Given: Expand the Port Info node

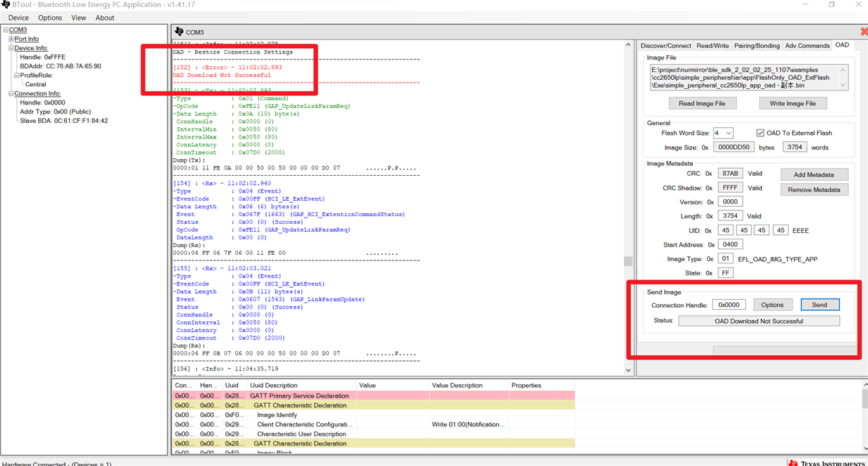Looking at the screenshot, I should (x=11, y=40).
